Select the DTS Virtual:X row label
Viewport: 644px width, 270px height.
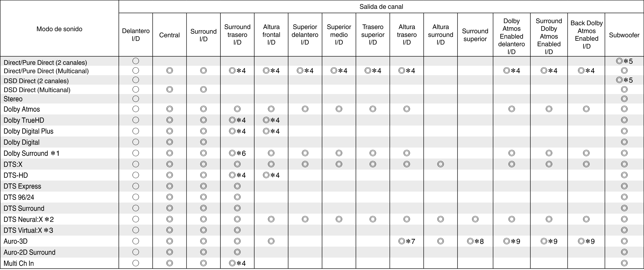tap(28, 230)
